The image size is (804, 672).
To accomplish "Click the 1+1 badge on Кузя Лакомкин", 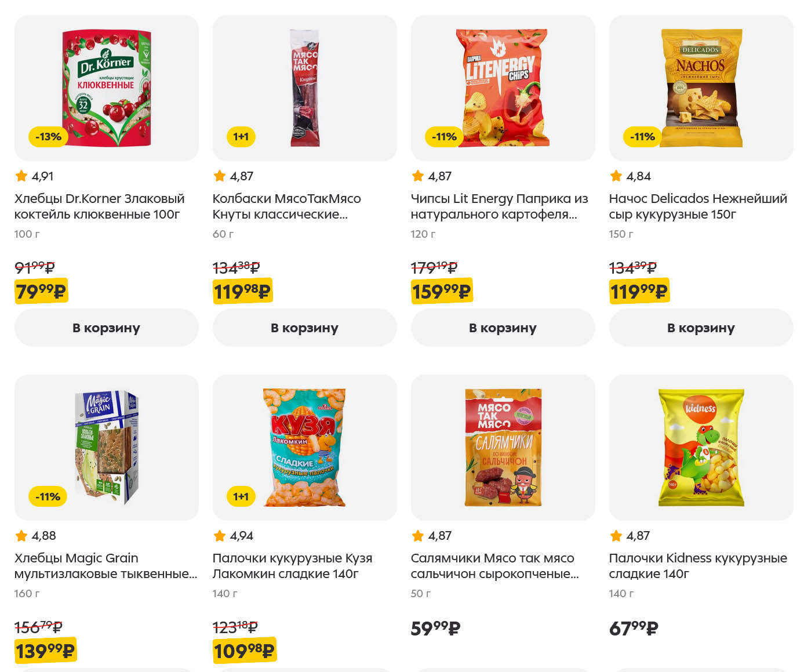I will (241, 496).
